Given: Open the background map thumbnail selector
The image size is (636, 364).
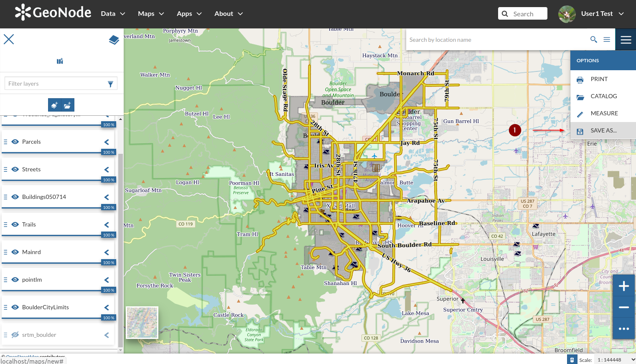Looking at the screenshot, I should [x=142, y=323].
